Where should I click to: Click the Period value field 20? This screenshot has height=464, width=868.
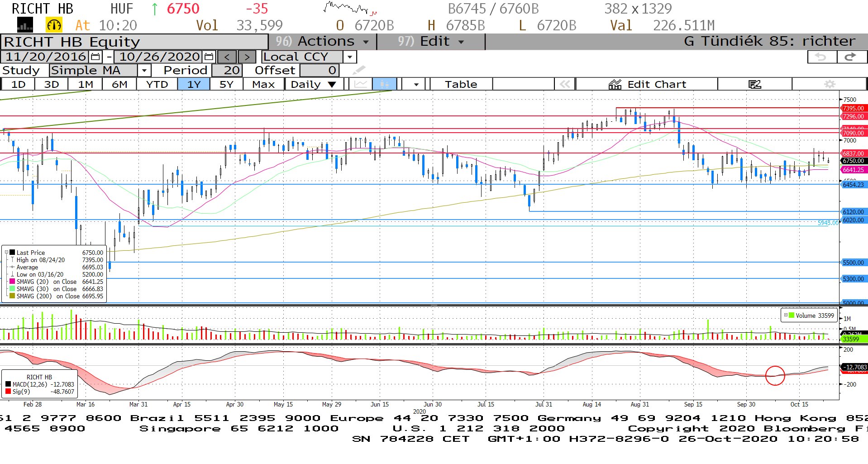click(x=227, y=70)
